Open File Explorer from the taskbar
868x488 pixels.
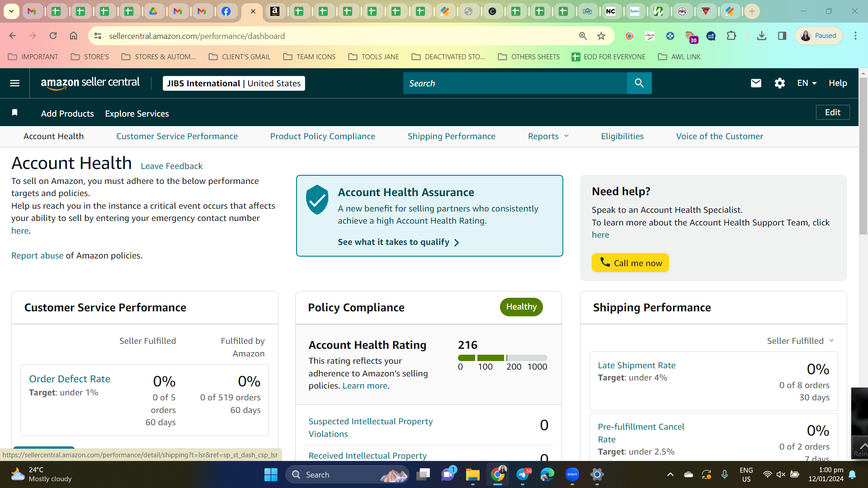coord(472,474)
